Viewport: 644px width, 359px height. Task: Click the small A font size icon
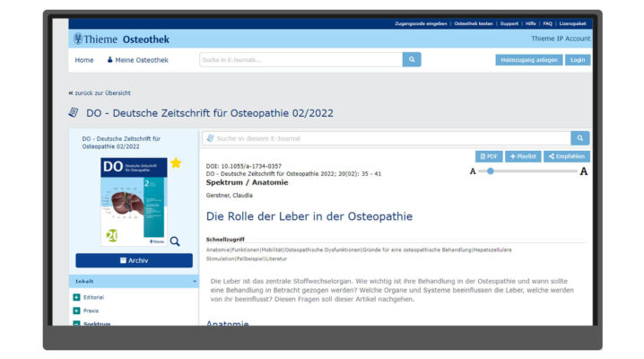473,171
